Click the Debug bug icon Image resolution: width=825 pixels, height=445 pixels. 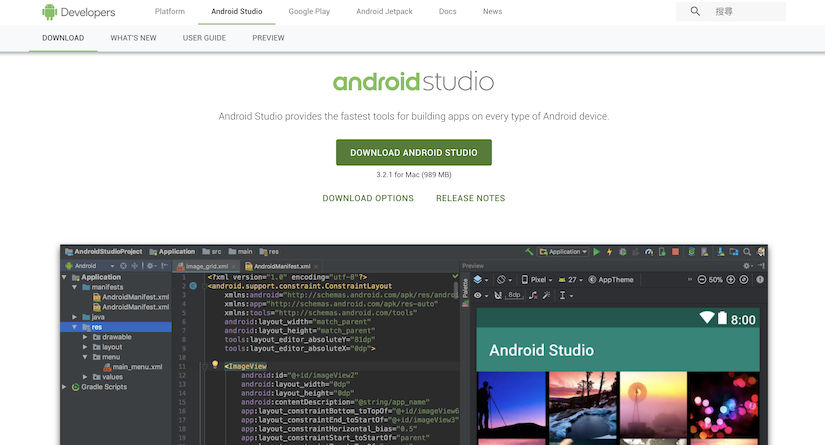pyautogui.click(x=622, y=252)
